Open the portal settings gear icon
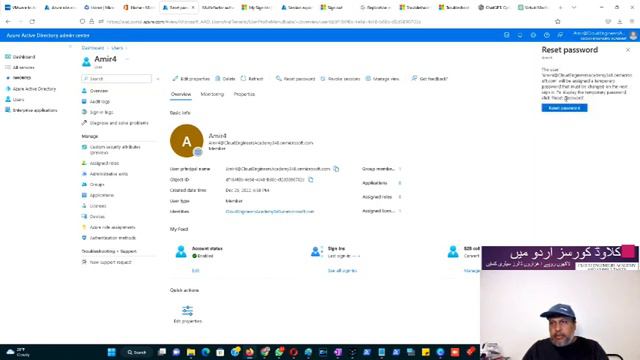 (x=533, y=36)
